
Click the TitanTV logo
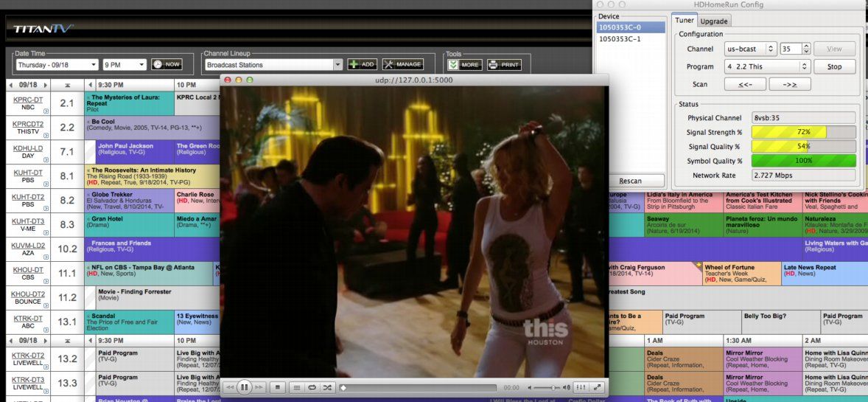pyautogui.click(x=43, y=29)
